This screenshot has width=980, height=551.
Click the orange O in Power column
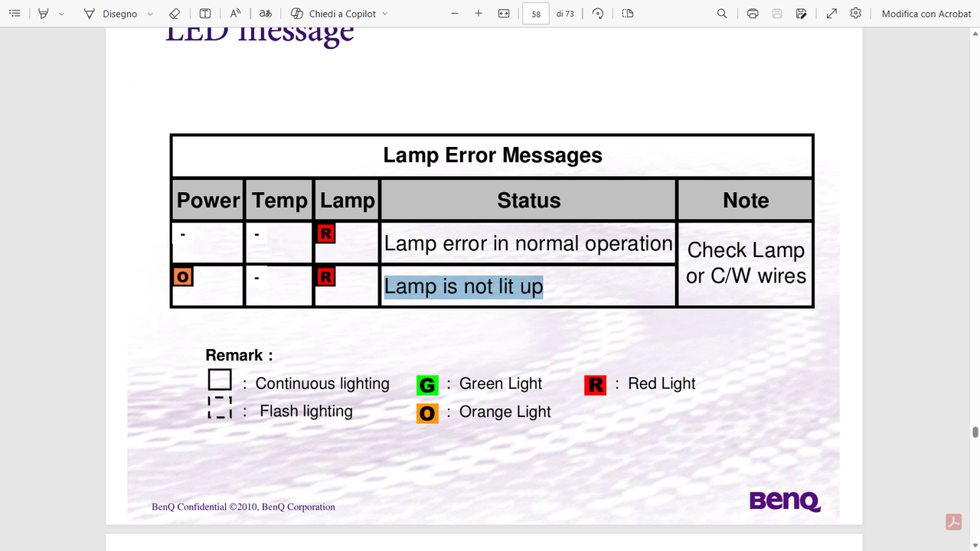pos(184,276)
